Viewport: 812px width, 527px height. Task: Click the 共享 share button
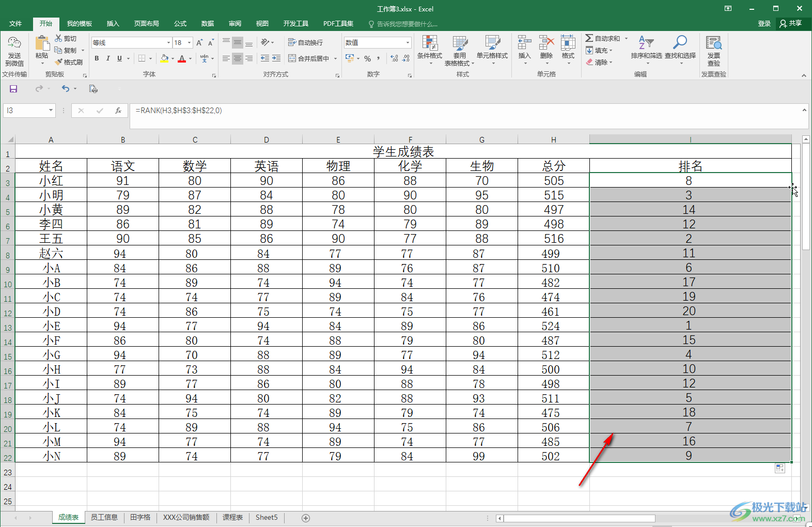point(791,24)
